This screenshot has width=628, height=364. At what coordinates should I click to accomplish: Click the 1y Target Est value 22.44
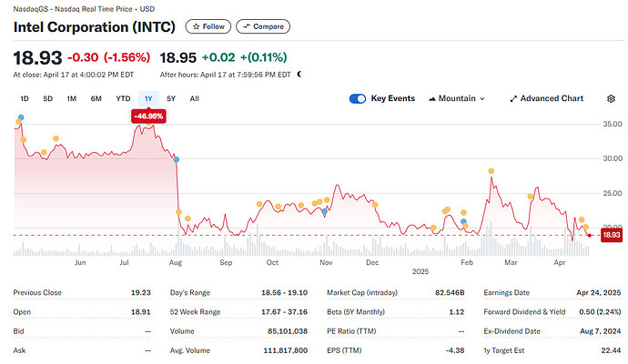[x=611, y=350]
